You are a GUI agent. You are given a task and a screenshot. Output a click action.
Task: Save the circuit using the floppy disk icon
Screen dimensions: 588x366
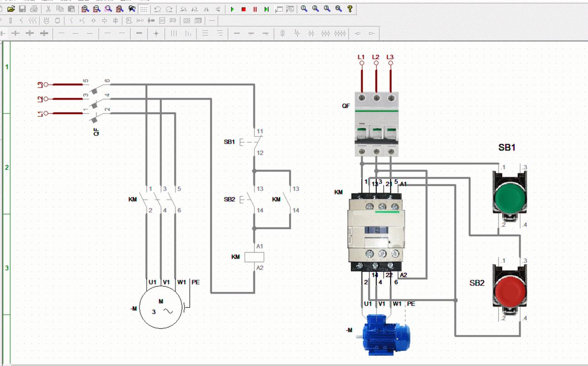(x=22, y=9)
